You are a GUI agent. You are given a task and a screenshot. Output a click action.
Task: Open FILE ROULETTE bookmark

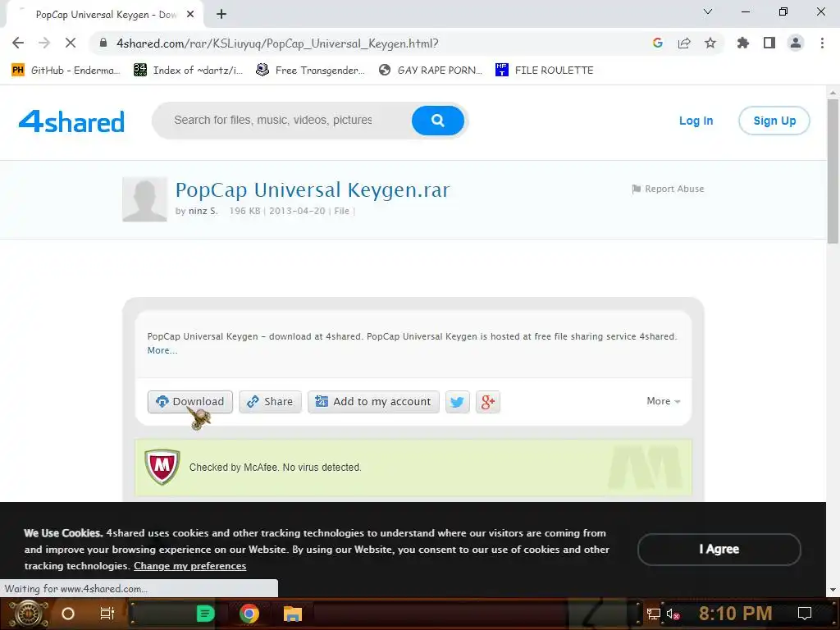[545, 71]
